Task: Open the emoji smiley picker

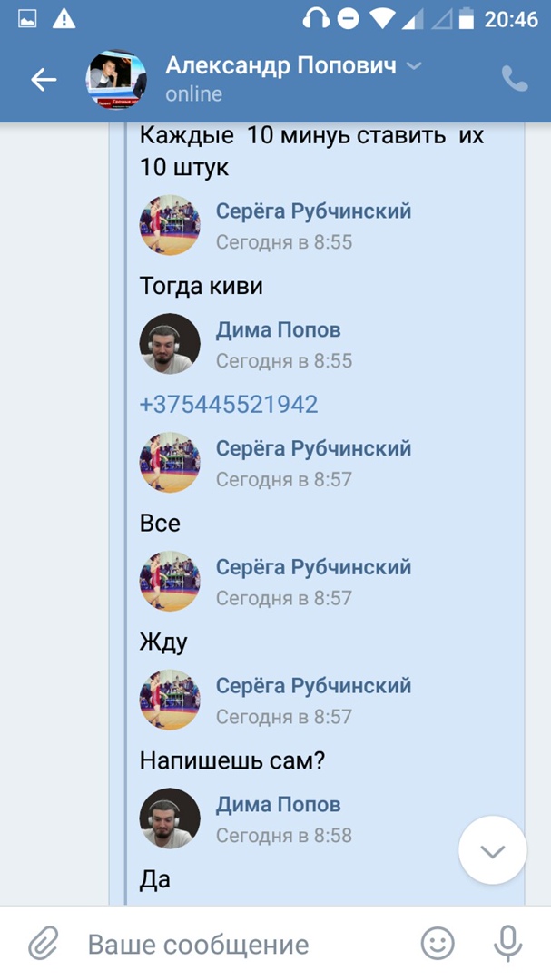Action: 438,943
